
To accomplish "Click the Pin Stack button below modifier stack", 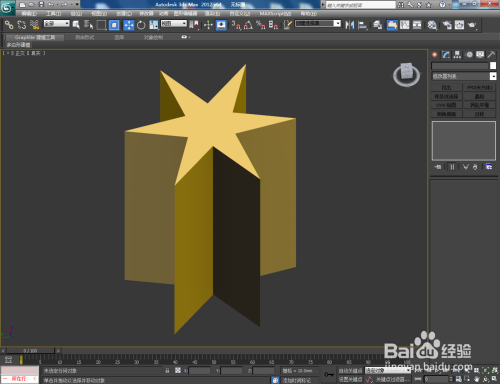I will tap(438, 167).
